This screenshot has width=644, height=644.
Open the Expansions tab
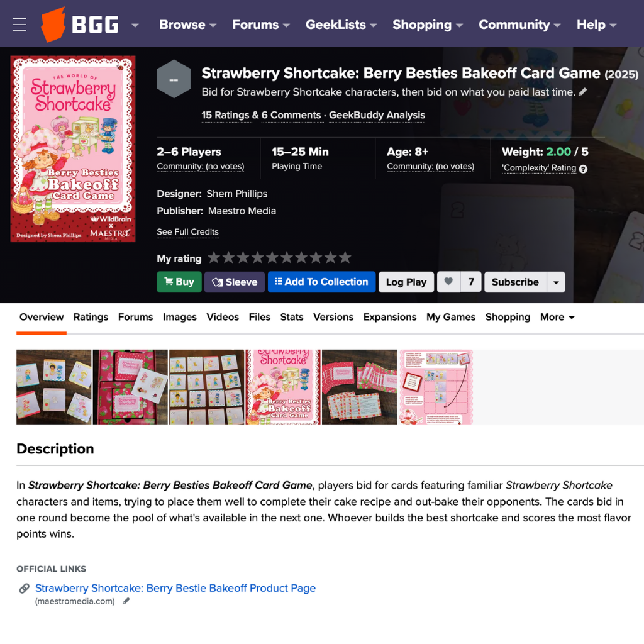(390, 317)
